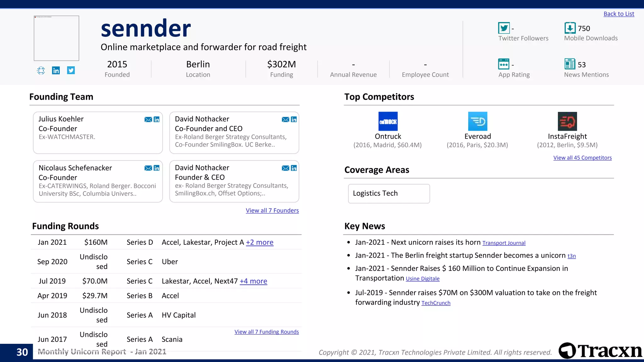
Task: Click the News Mentions newspaper icon
Action: point(570,64)
